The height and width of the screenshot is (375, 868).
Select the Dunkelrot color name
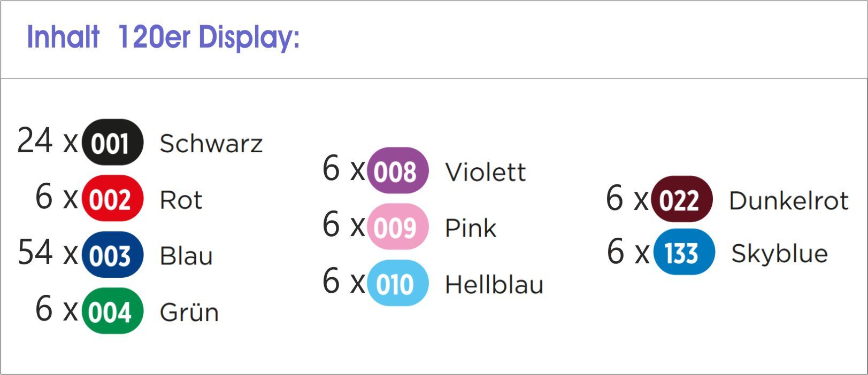[788, 200]
